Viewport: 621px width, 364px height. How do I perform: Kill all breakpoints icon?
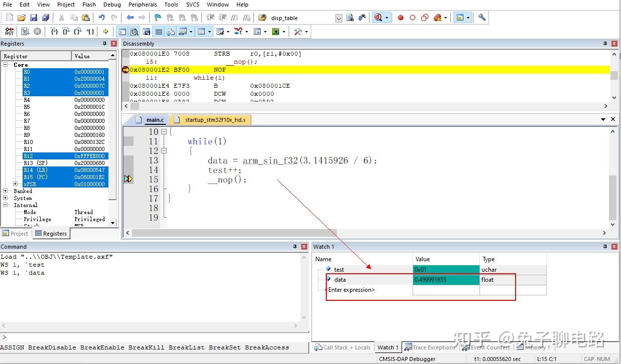[437, 18]
